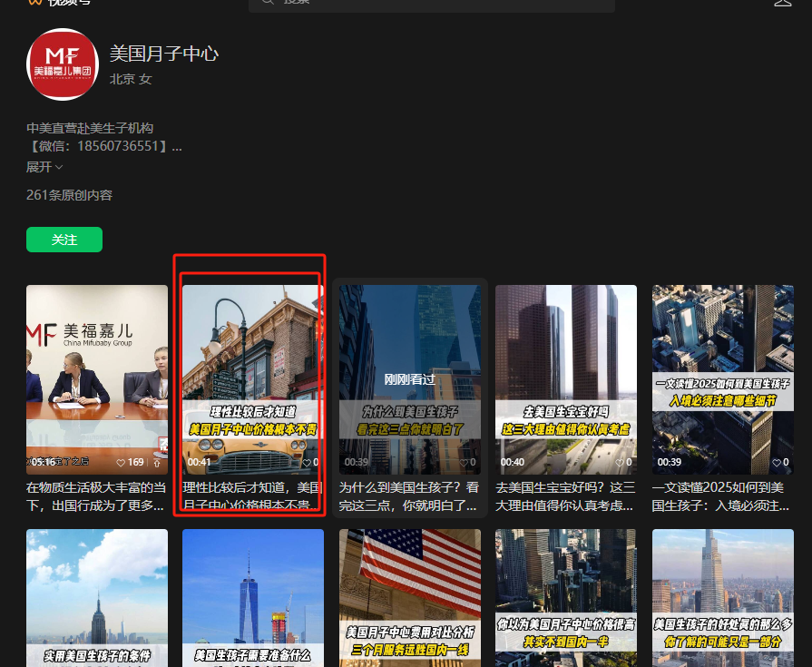812x667 pixels.
Task: Open 美国生孩子需要准备什么 video thumbnail
Action: coord(253,598)
